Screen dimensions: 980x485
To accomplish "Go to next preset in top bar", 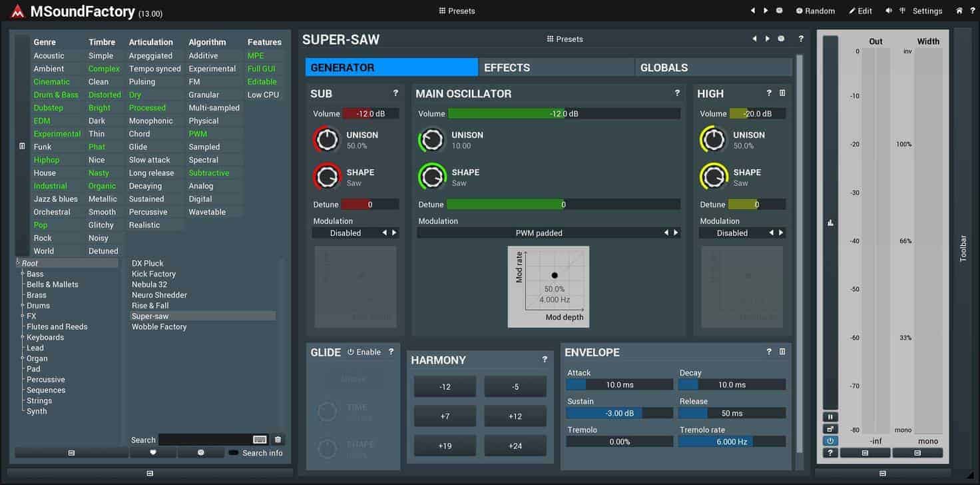I will coord(766,11).
